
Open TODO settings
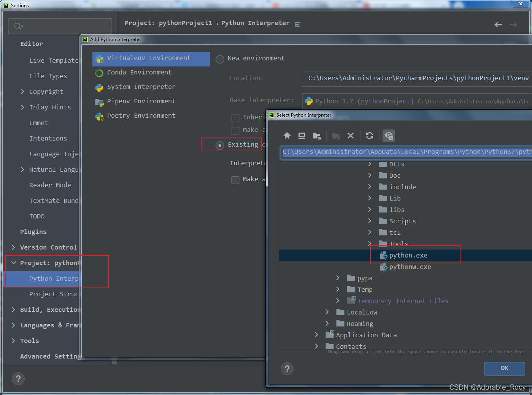37,216
